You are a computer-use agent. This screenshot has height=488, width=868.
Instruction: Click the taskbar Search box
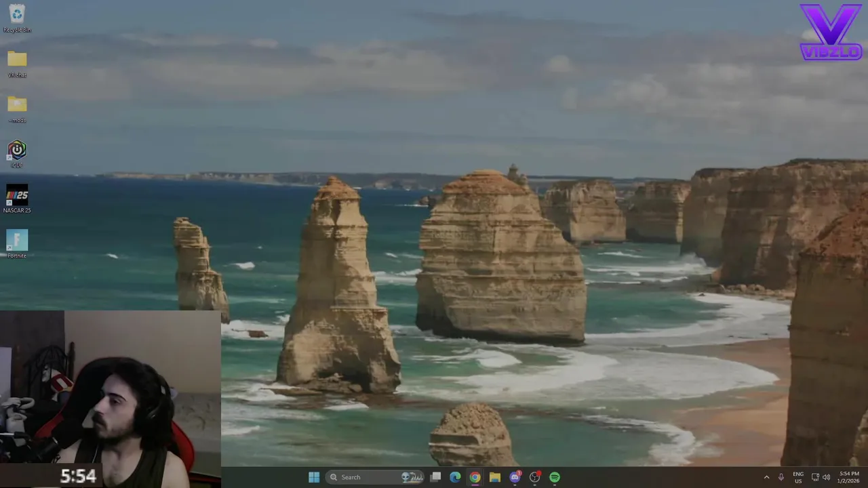(x=376, y=477)
